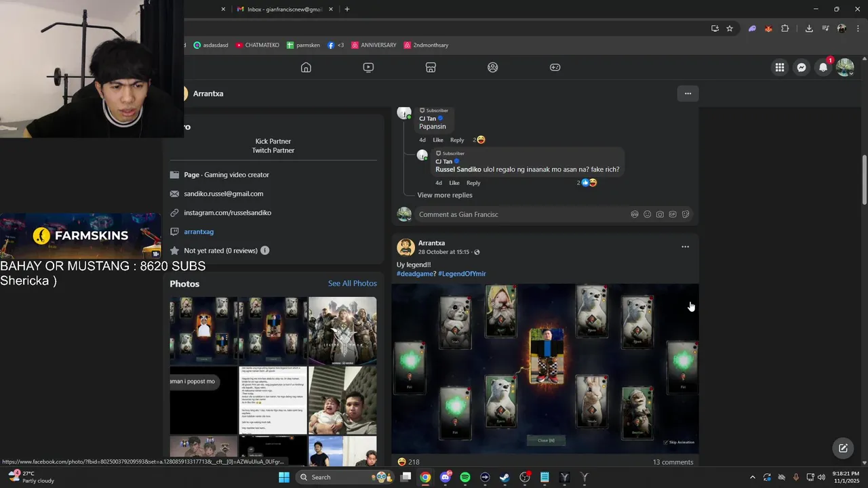Open Steam from the taskbar
The height and width of the screenshot is (488, 868).
click(505, 477)
